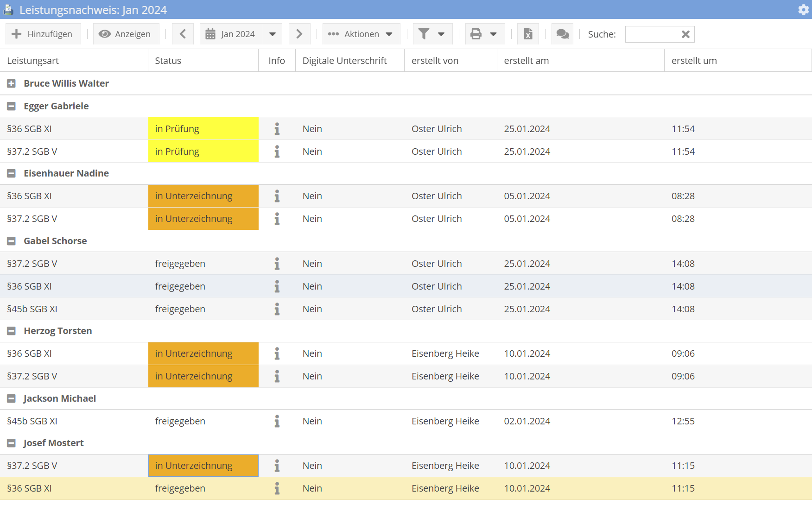Clear the search field with X
This screenshot has height=524, width=812.
(x=685, y=34)
